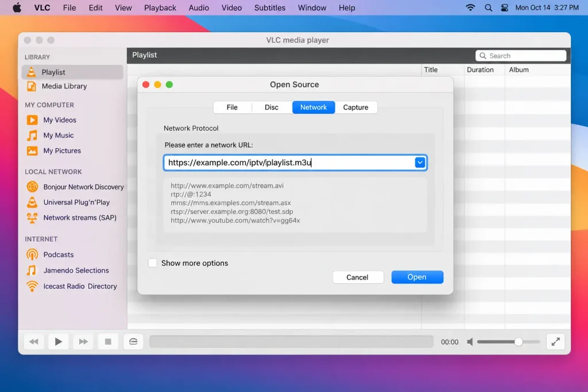Click example URL http://www.example.com/stream.avi
Viewport: 588px width, 392px height.
(x=227, y=185)
